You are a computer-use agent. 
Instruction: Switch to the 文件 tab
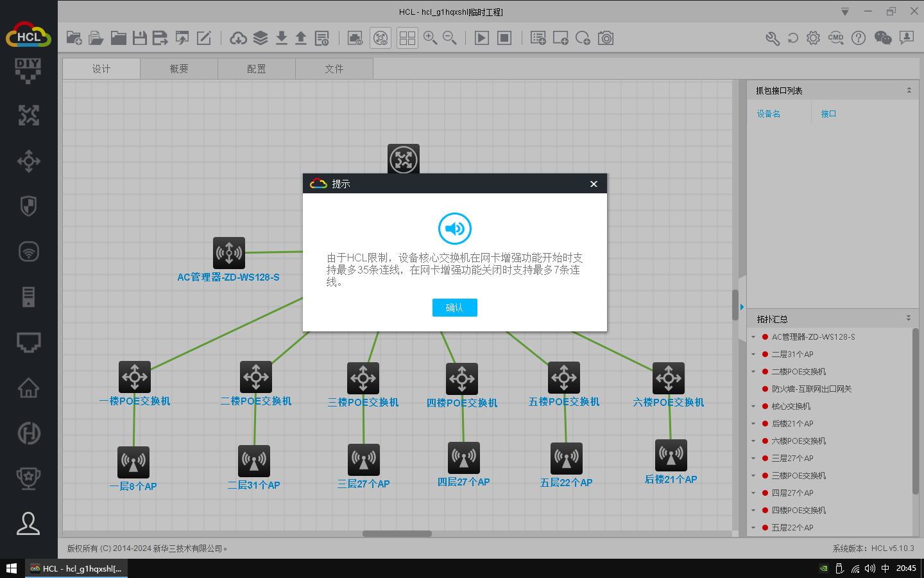pyautogui.click(x=334, y=69)
